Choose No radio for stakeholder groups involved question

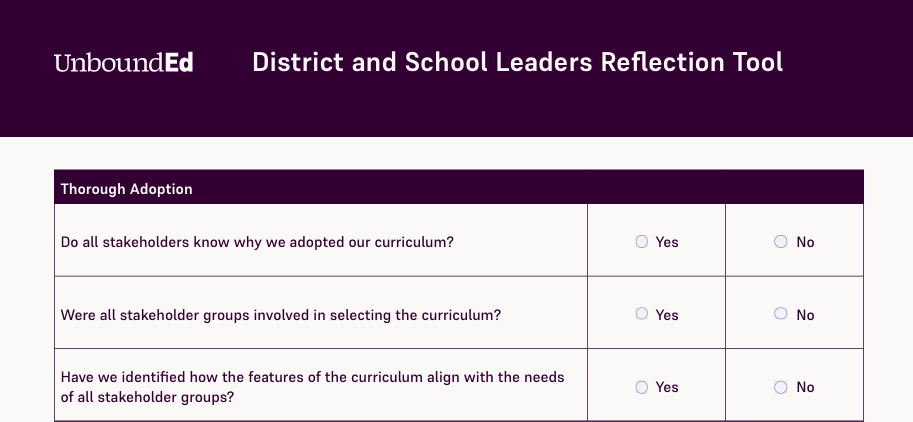[x=781, y=314]
